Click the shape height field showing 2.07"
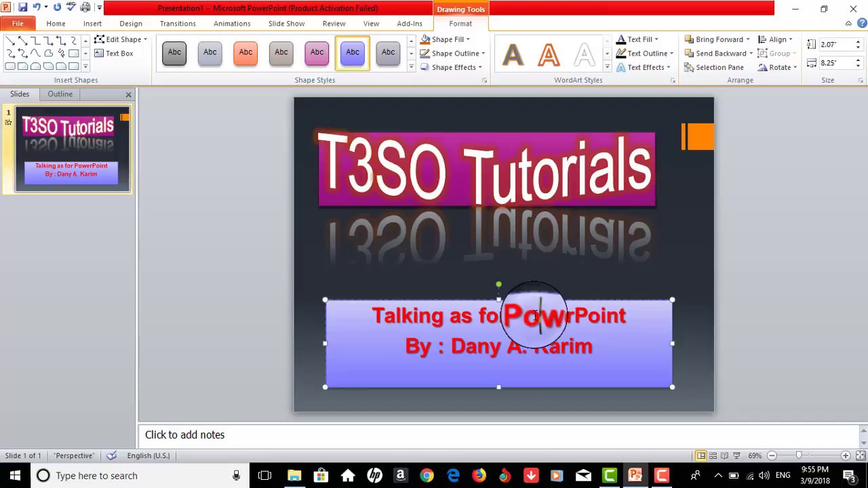868x488 pixels. coord(835,45)
